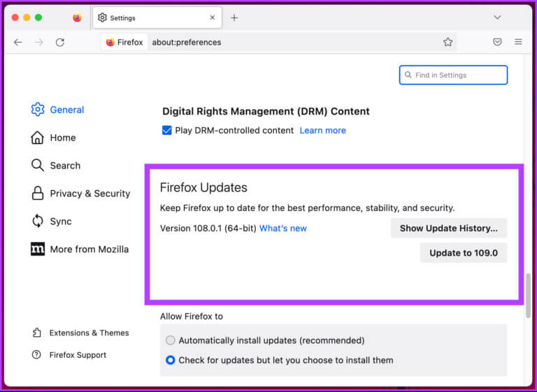Click Show Update History button
Screen dimensions: 537x392
(x=449, y=228)
